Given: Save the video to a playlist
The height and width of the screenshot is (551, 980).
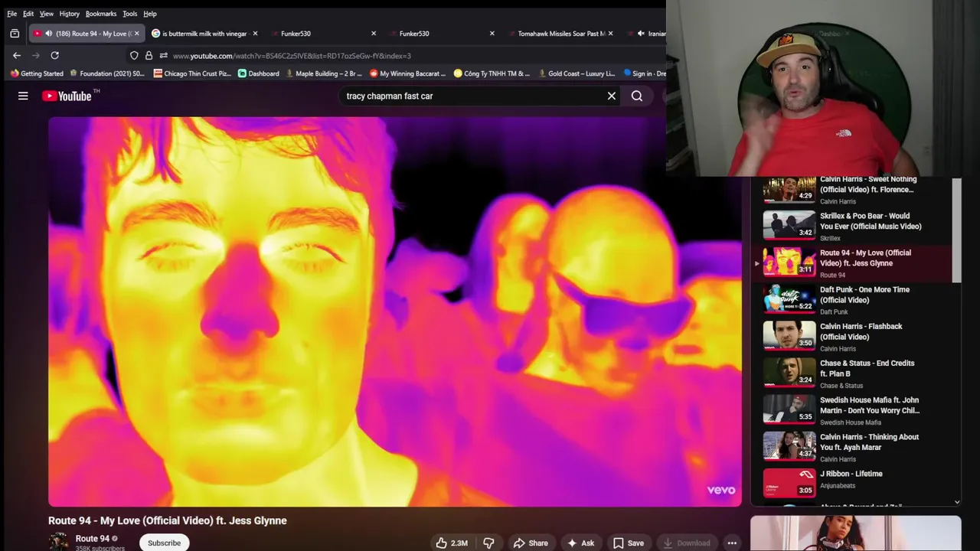Looking at the screenshot, I should 628,543.
